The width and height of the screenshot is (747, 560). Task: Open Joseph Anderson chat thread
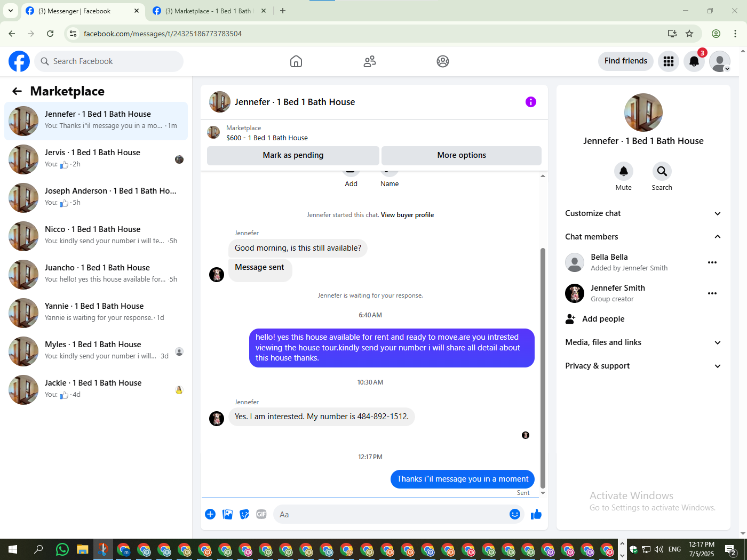point(96,197)
